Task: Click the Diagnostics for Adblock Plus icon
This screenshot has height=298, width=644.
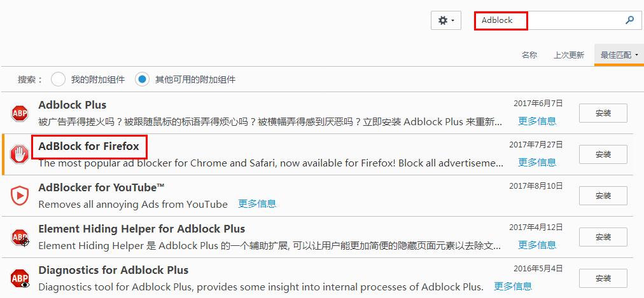Action: pyautogui.click(x=20, y=278)
